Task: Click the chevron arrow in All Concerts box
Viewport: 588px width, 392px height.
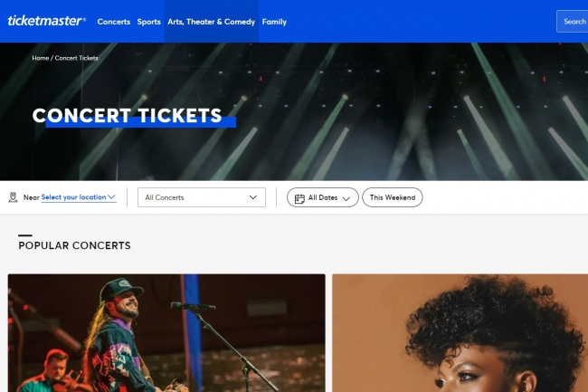Action: pyautogui.click(x=253, y=197)
